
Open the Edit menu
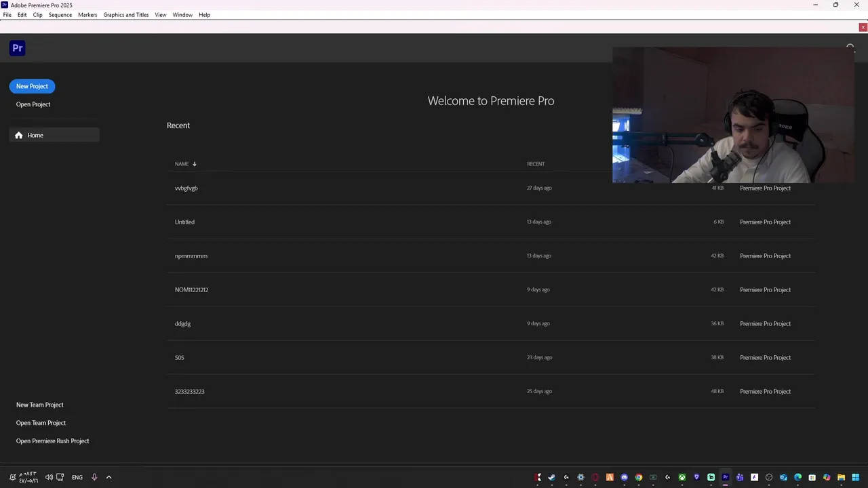tap(22, 15)
